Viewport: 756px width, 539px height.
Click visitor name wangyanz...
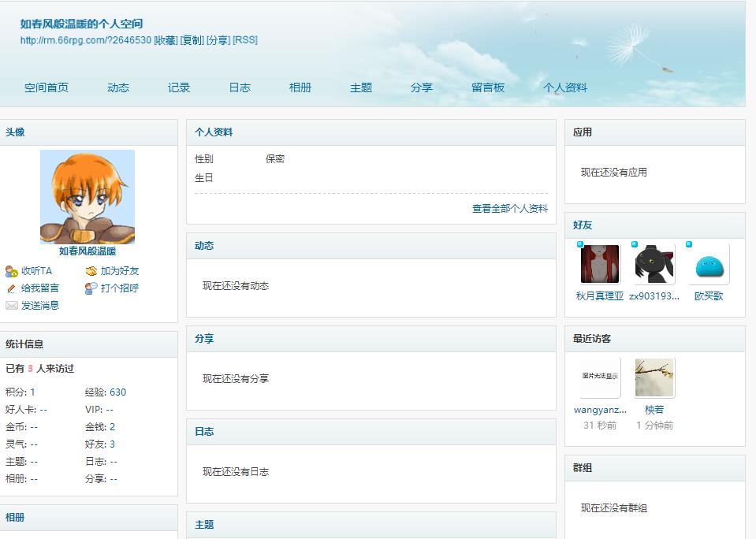tap(600, 410)
